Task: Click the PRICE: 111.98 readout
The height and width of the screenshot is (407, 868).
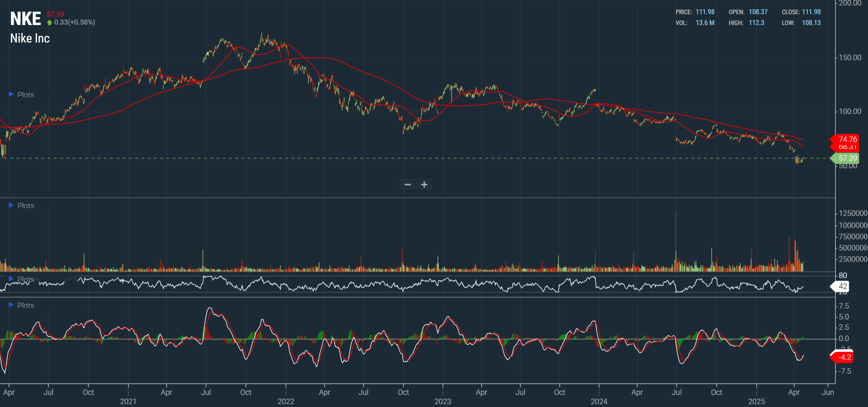Action: (x=695, y=12)
